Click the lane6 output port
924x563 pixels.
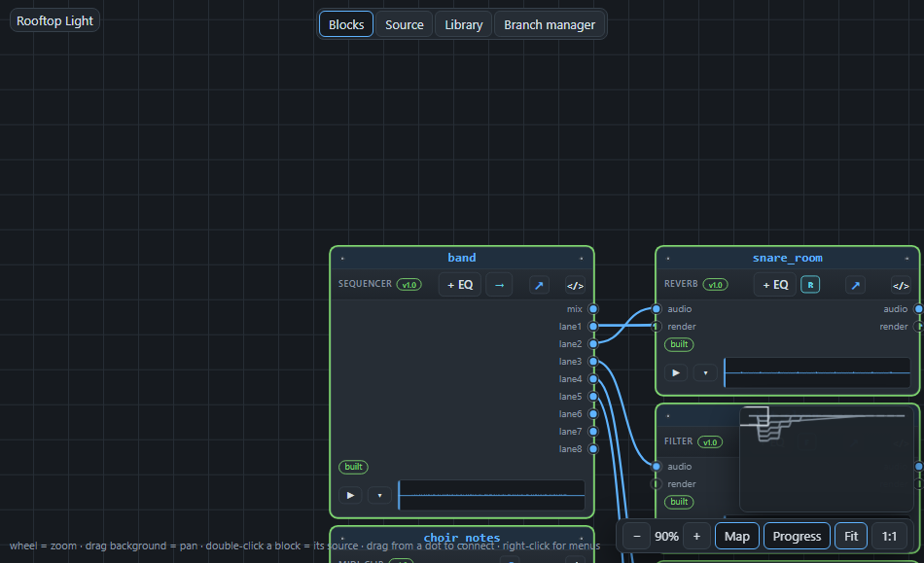(593, 414)
